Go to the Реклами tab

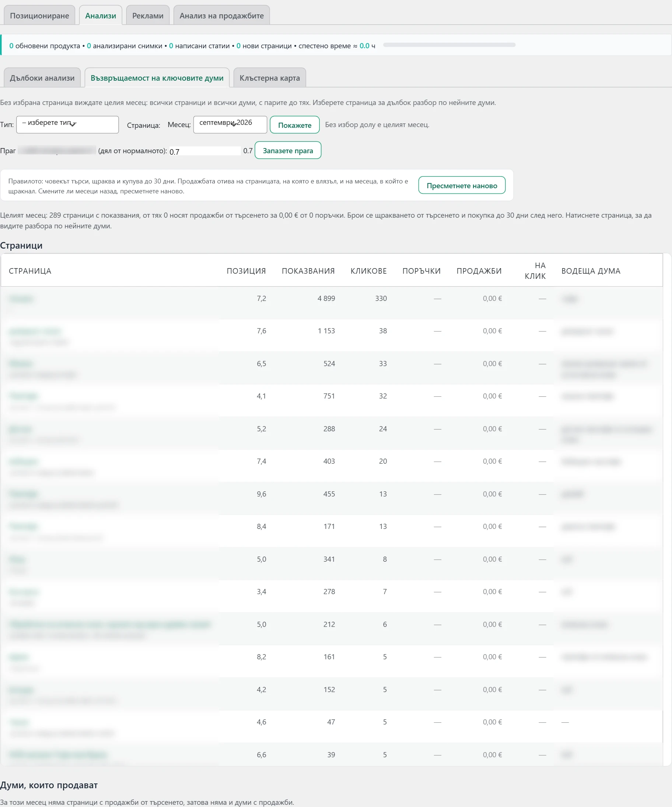pos(148,15)
